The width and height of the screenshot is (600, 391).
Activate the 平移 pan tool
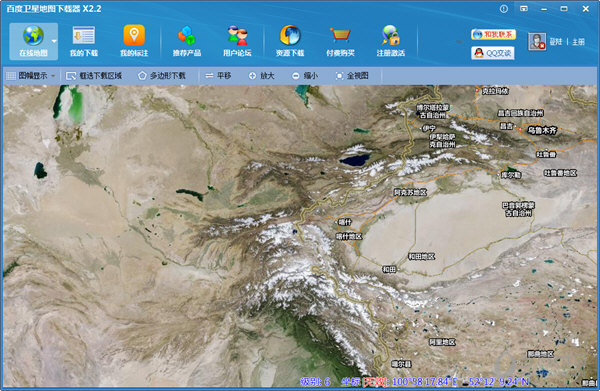click(x=218, y=76)
